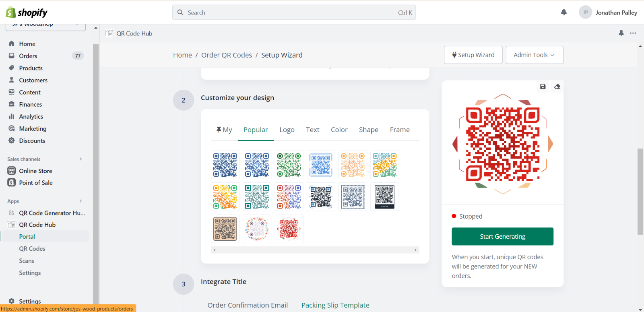The width and height of the screenshot is (644, 312).
Task: Go to Order QR Codes breadcrumb
Action: click(227, 55)
